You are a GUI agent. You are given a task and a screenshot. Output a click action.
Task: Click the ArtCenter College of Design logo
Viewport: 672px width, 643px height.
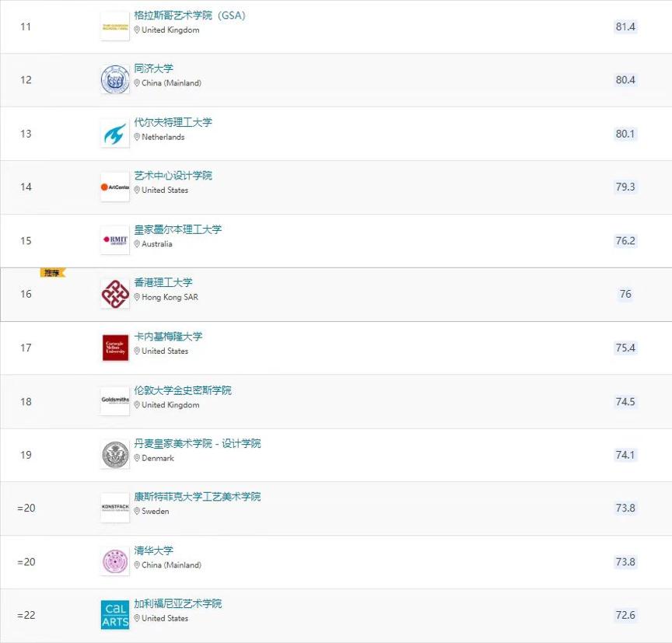[x=115, y=187]
